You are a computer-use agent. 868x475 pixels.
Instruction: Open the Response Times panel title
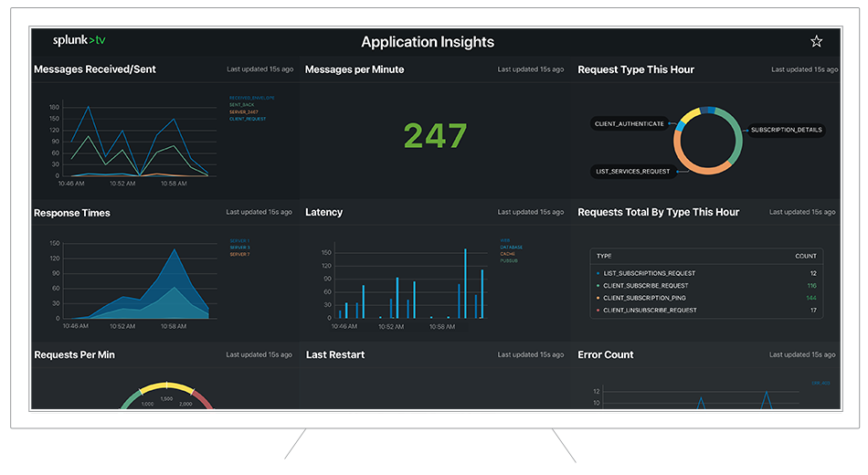click(x=72, y=213)
